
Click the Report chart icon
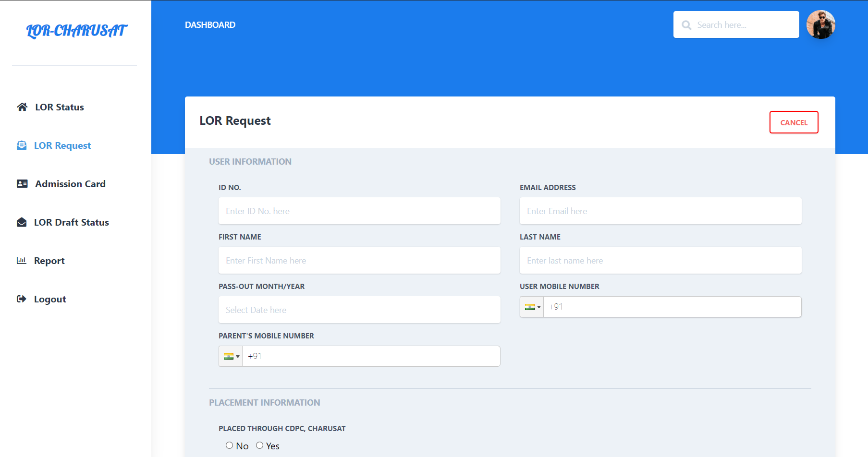click(22, 261)
